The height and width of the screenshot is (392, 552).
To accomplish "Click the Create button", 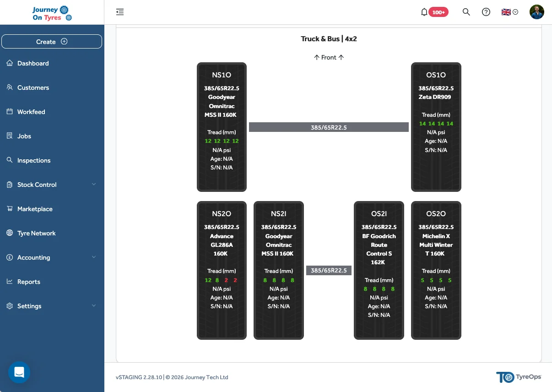I will click(52, 41).
